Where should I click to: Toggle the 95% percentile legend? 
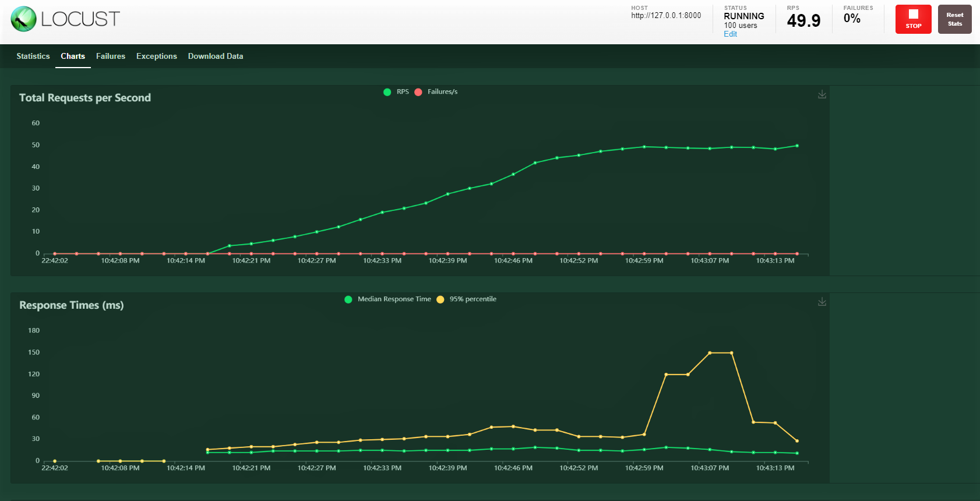[x=467, y=299]
